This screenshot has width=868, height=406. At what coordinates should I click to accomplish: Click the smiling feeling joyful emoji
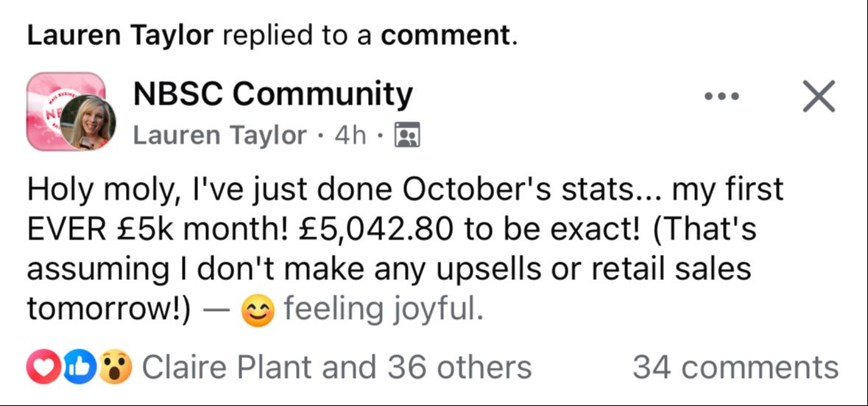click(x=258, y=312)
